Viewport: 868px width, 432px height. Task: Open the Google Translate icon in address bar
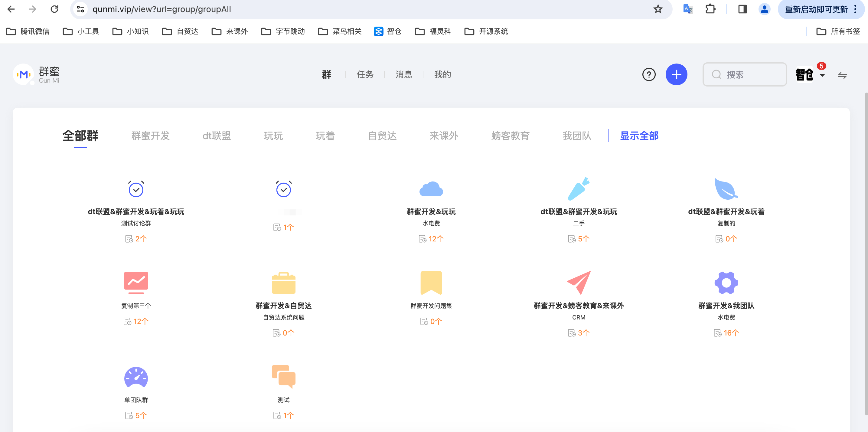click(688, 9)
